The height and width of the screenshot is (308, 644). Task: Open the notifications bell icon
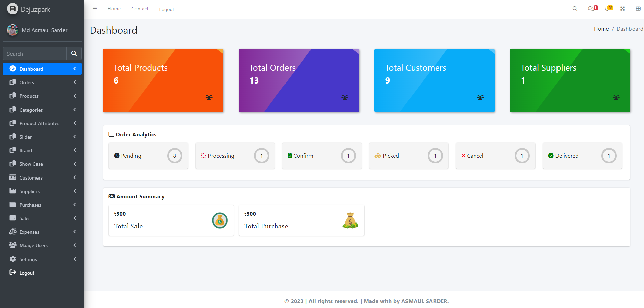click(608, 9)
